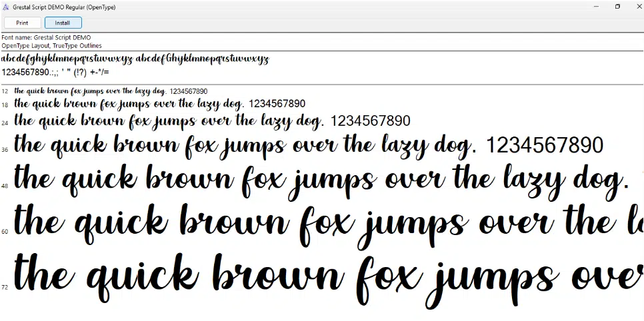Minimize the font viewer window
The image size is (644, 321).
596,7
